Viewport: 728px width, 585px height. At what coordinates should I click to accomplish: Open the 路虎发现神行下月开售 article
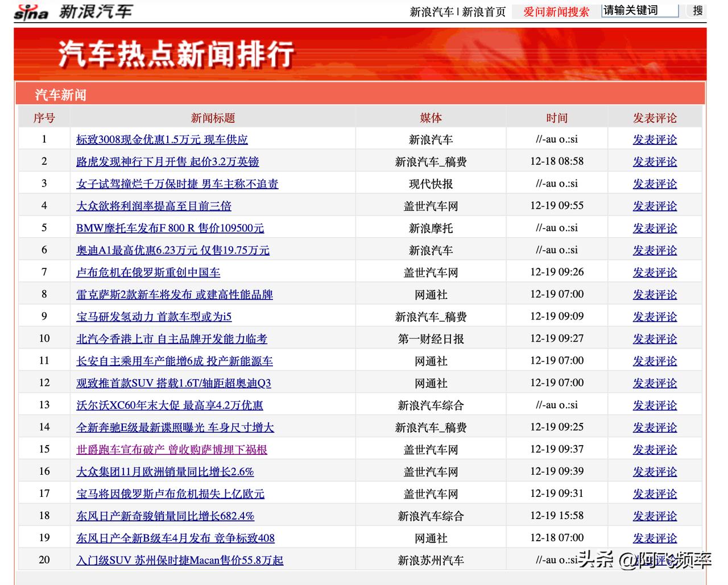click(167, 161)
